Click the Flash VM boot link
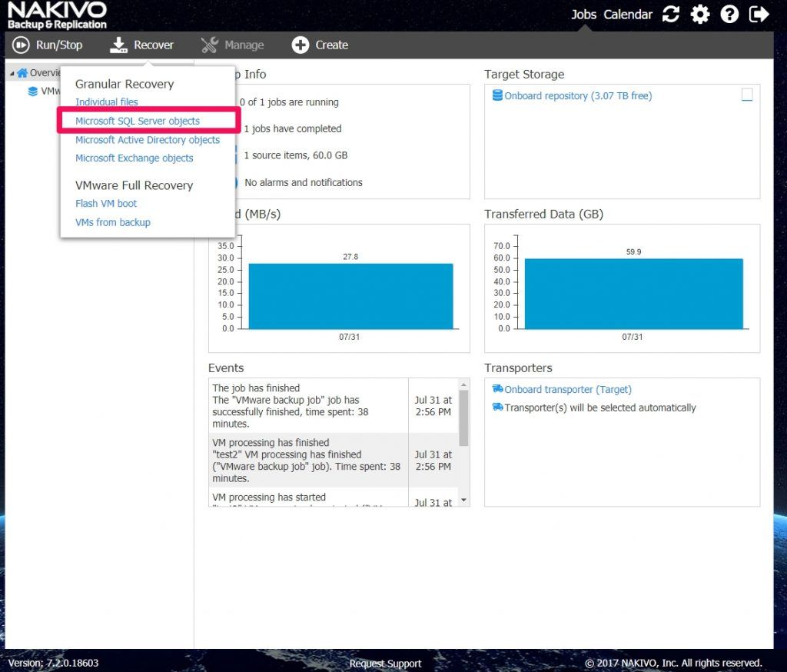The image size is (787, 672). click(x=106, y=204)
